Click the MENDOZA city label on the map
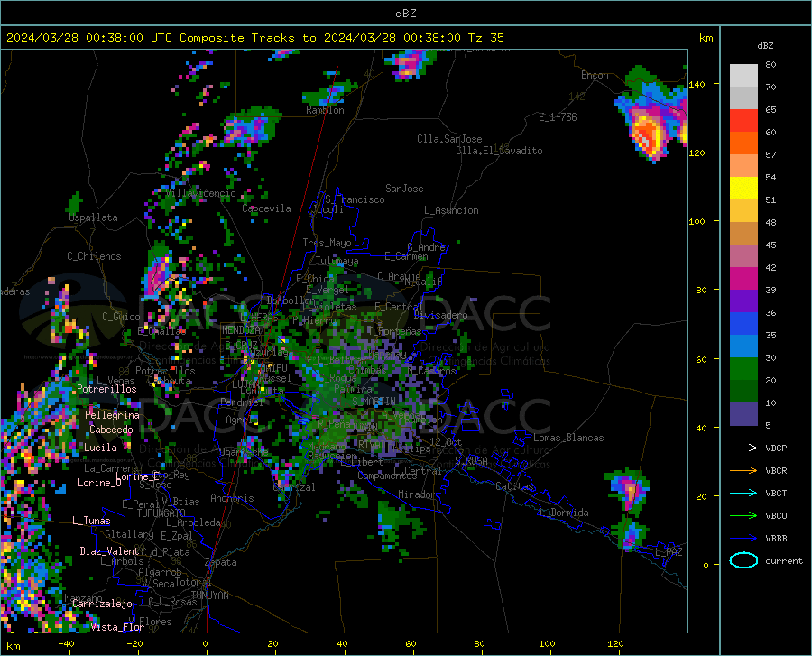Viewport: 812px width, 656px height. [241, 330]
